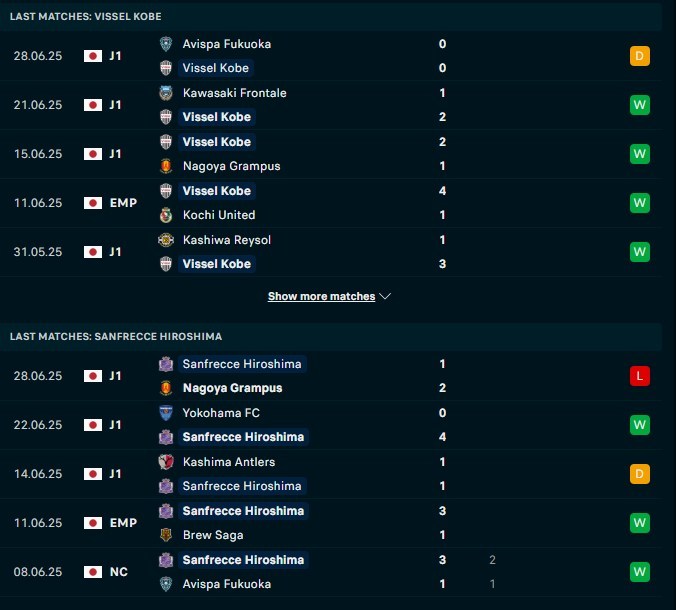Click the Kawasaki Frontale team crest
The image size is (676, 610).
[x=166, y=93]
